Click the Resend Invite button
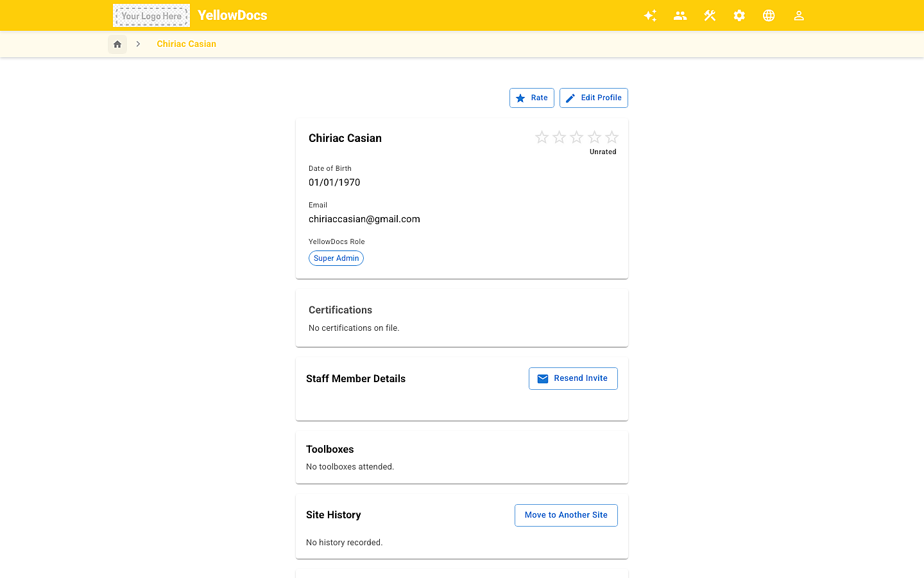Screen dimensions: 924x578 click(573, 378)
